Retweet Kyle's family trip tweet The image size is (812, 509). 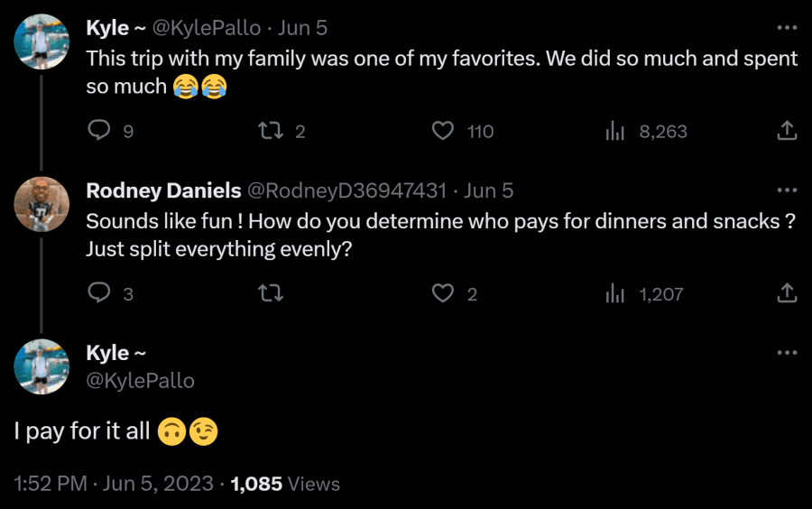tap(271, 131)
